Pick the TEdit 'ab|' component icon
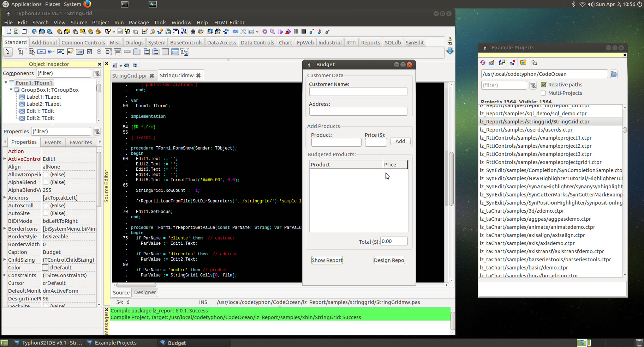The height and width of the screenshot is (347, 644). [x=60, y=52]
